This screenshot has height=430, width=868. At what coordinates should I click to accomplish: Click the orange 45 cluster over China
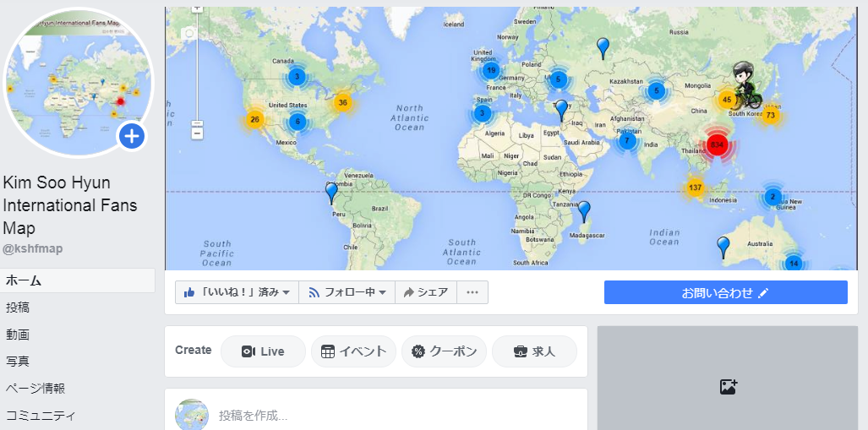point(728,101)
